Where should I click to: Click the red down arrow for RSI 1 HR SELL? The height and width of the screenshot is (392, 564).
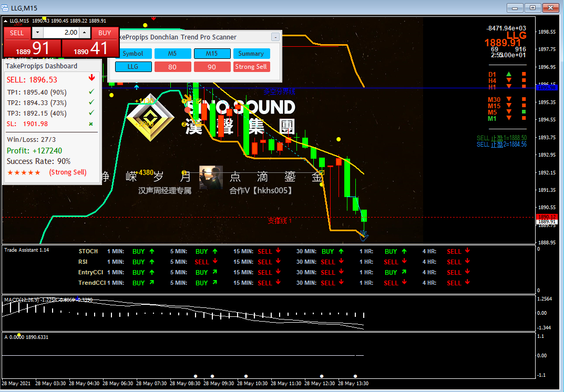pyautogui.click(x=404, y=261)
